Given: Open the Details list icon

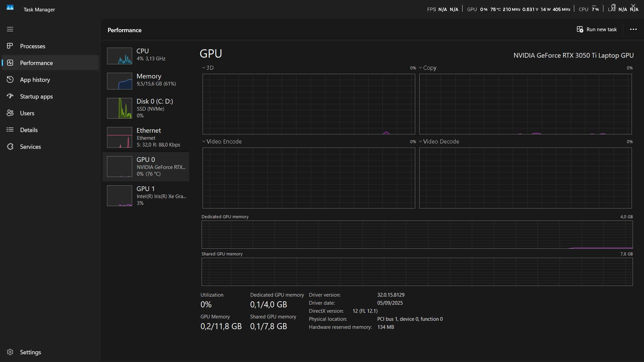Looking at the screenshot, I should pos(10,130).
